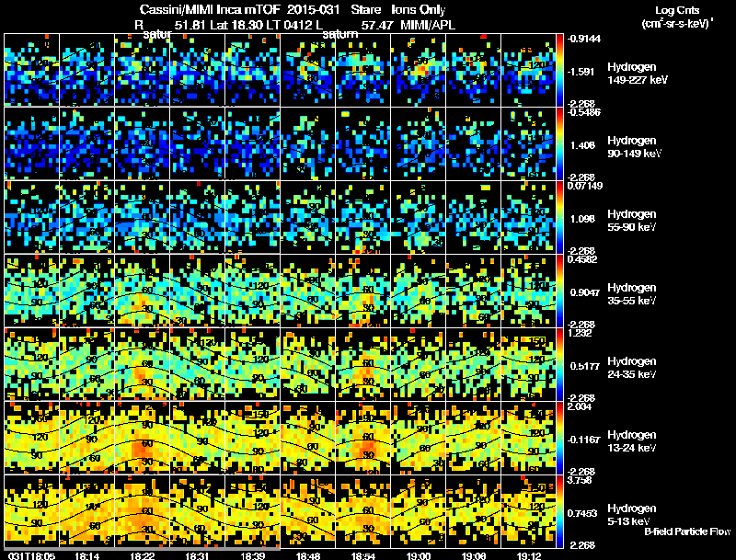This screenshot has height=560, width=736.
Task: Select the 'Hydrogen 13-24 keV' row label
Action: pyautogui.click(x=632, y=441)
